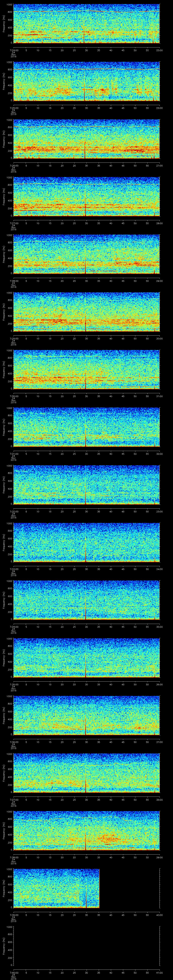
Task: Click the Frequency (Hz) axis label of the 7:40:00 panel
Action: coord(4,946)
